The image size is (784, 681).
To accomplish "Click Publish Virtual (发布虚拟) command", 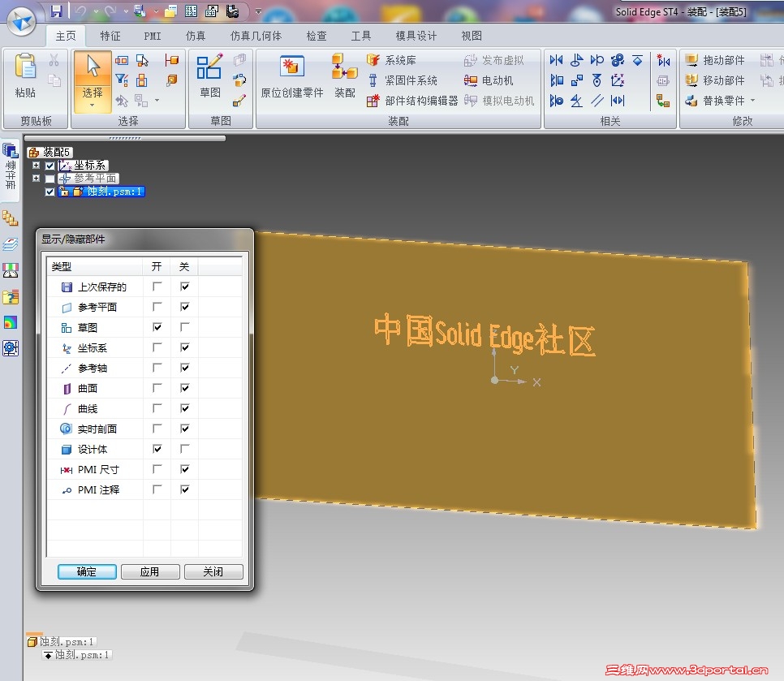I will pos(494,61).
